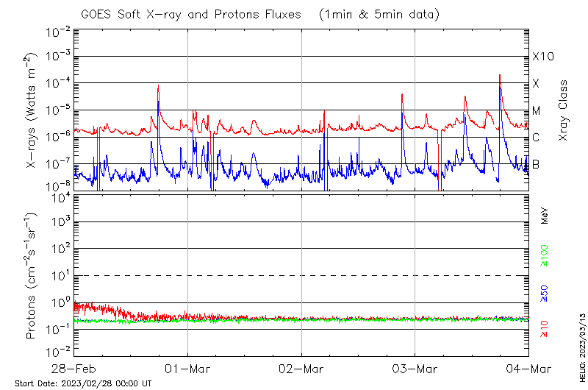Click the blue ≥50 MeV legend label
Image resolution: width=588 pixels, height=390 pixels.
tap(545, 292)
